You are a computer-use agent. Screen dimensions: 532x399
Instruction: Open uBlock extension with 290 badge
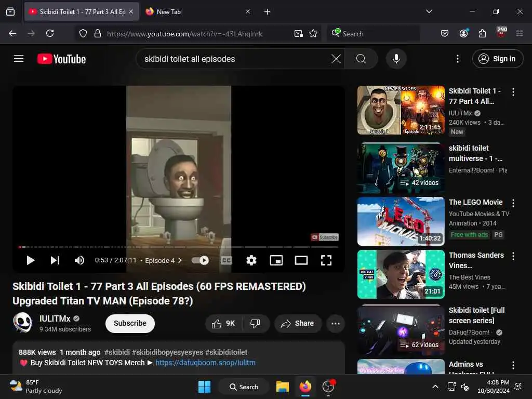pos(501,32)
